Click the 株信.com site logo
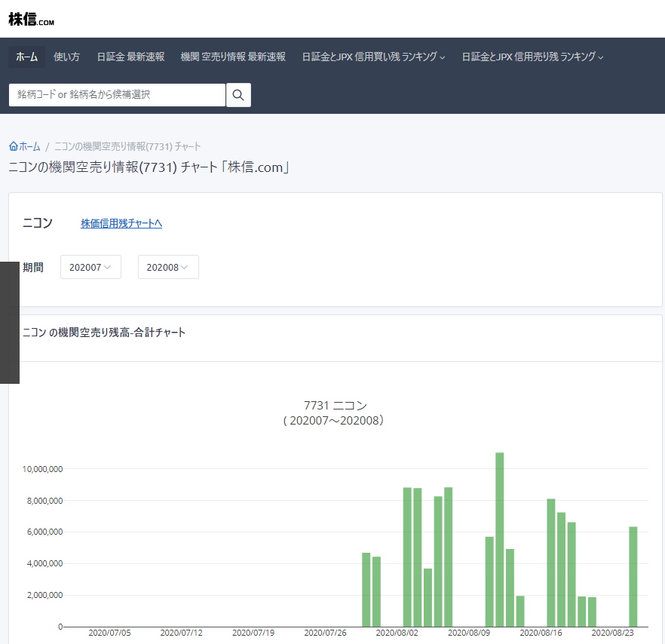 (x=31, y=20)
